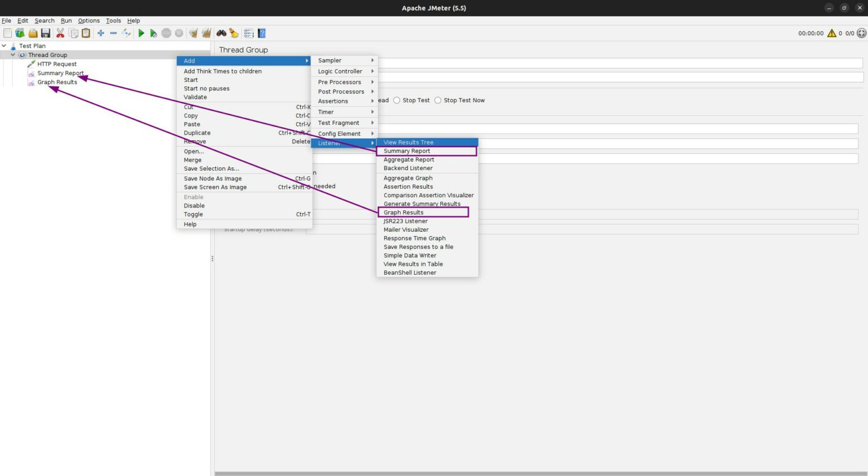Choose Backend Listener from the listener list
This screenshot has height=476, width=868.
click(409, 168)
